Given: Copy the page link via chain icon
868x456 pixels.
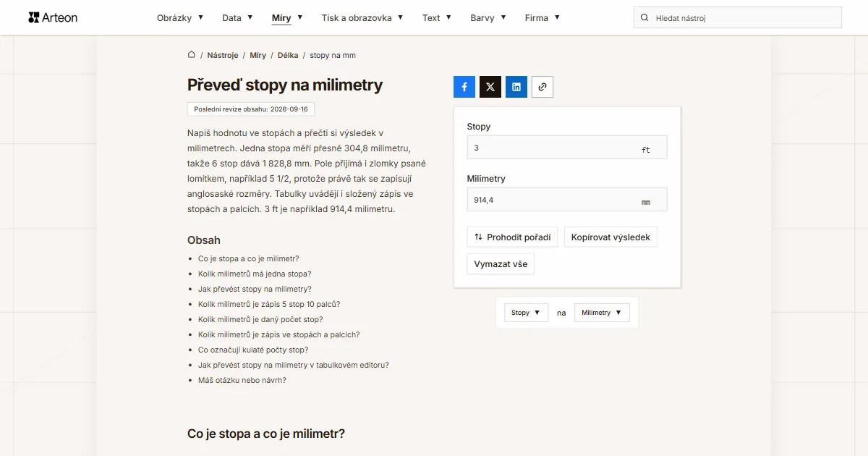Looking at the screenshot, I should coord(542,87).
